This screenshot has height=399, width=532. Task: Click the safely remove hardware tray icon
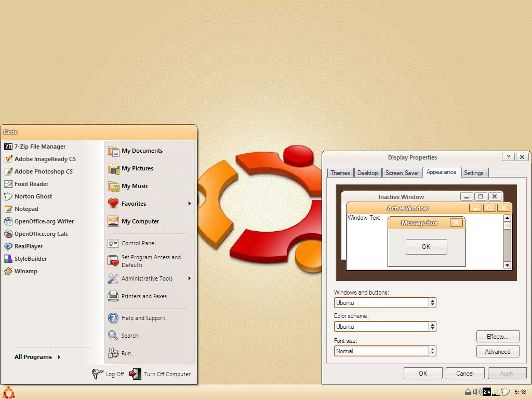pos(468,392)
